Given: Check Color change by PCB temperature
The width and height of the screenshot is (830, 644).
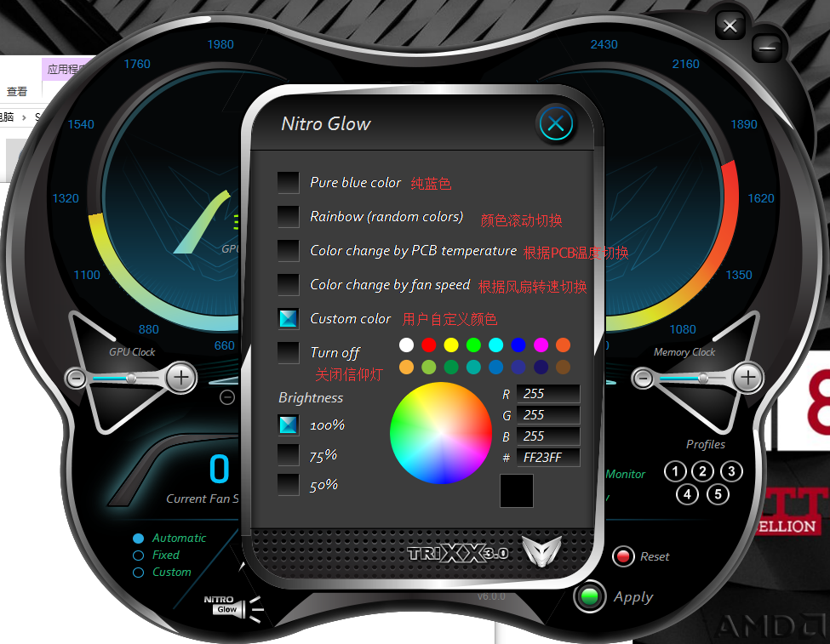Looking at the screenshot, I should [x=289, y=250].
